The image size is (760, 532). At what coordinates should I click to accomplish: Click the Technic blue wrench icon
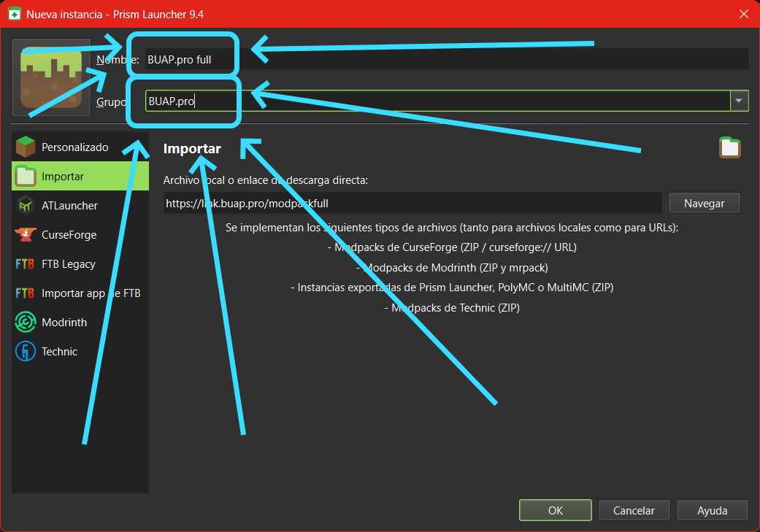(x=26, y=352)
